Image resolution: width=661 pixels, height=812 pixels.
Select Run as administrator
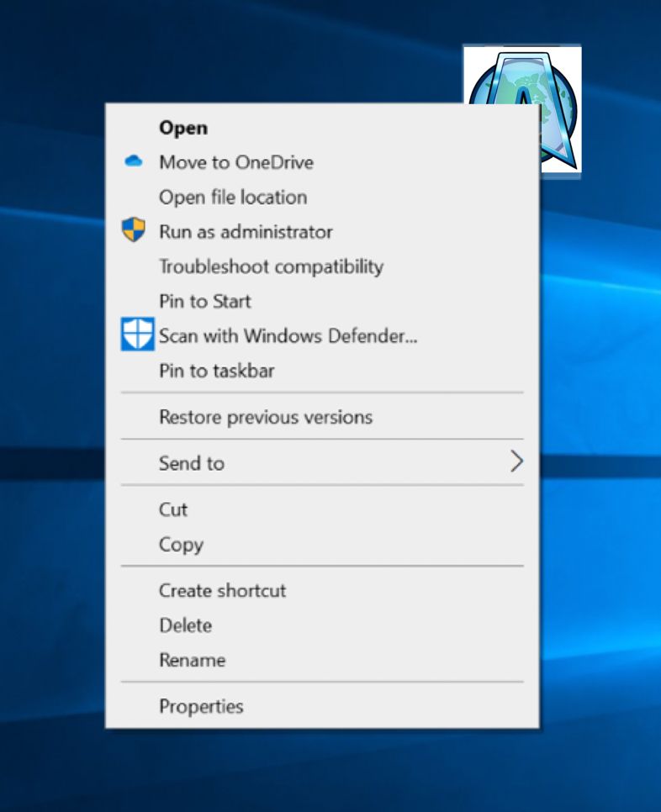(x=322, y=232)
